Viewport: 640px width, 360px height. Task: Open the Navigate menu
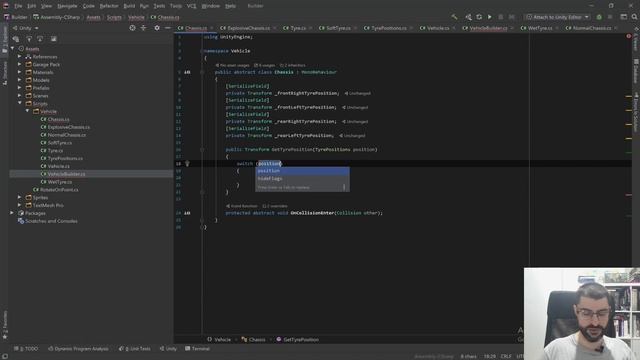[67, 6]
